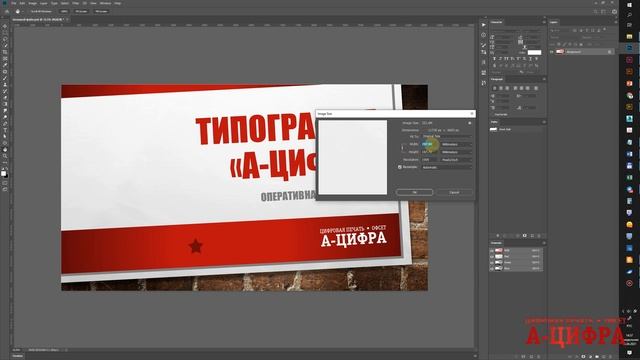Viewport: 640px width, 360px height.
Task: Select the Zoom tool in the toolbox
Action: (x=4, y=156)
